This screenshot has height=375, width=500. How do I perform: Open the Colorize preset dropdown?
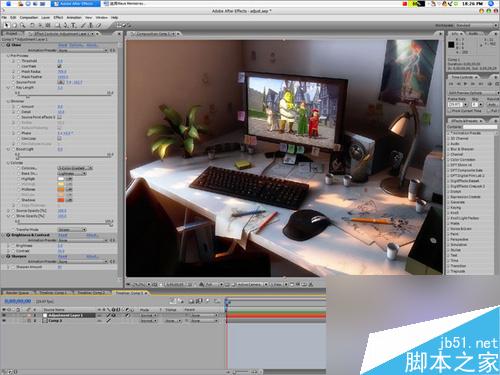(75, 168)
